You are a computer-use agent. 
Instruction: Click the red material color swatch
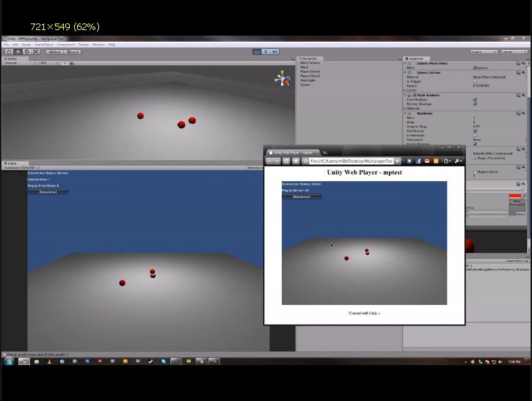click(x=514, y=196)
